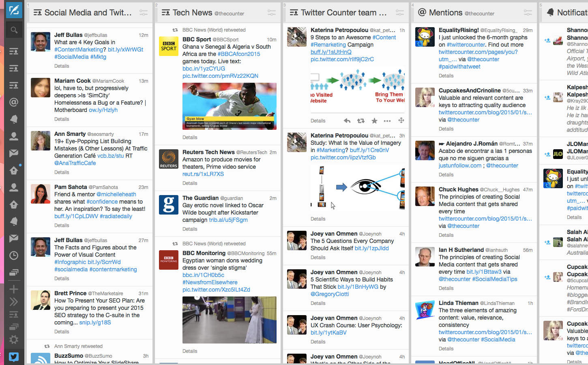The width and height of the screenshot is (588, 365).
Task: View the Ghana footballer photo in BBC Sport tweet
Action: (230, 106)
